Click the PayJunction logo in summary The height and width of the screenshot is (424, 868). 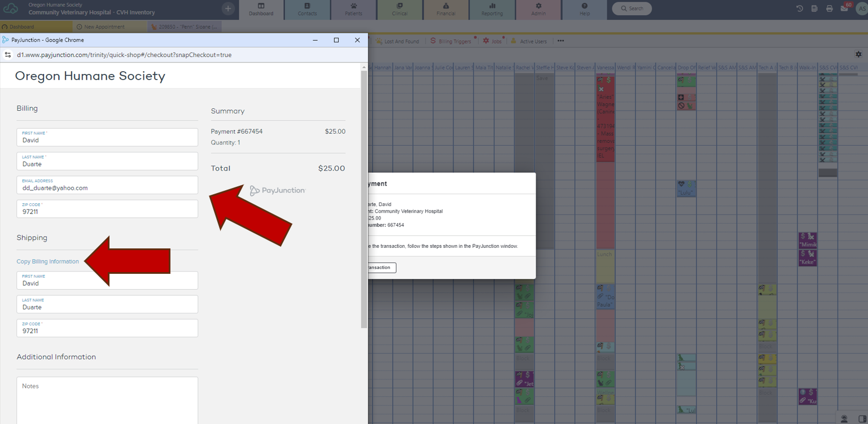coord(278,190)
